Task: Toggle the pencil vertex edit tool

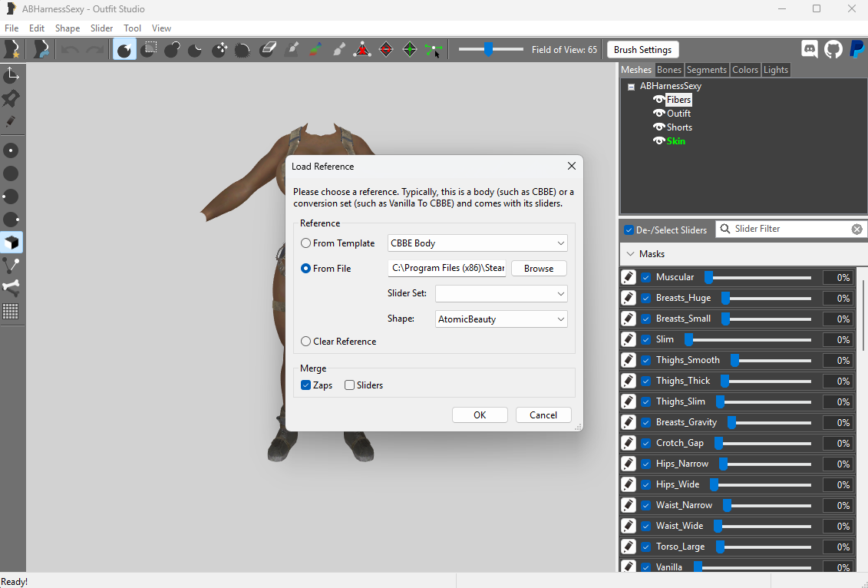Action: tap(11, 122)
